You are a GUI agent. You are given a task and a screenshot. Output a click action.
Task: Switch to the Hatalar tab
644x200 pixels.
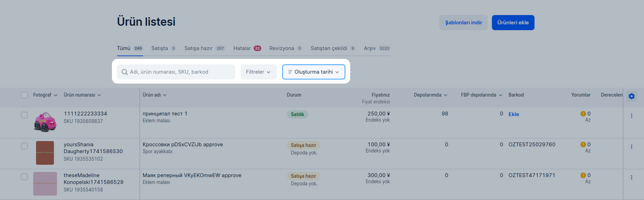tap(247, 48)
